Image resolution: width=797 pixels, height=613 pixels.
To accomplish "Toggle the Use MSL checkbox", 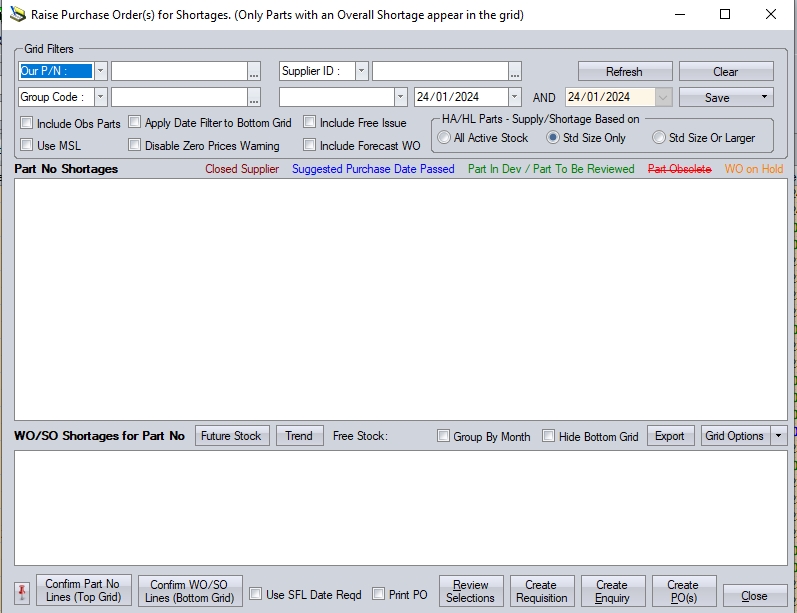I will [x=27, y=146].
